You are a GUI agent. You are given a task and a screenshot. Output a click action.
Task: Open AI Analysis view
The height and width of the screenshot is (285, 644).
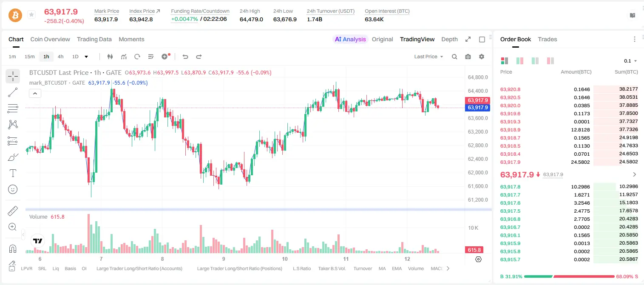(x=350, y=39)
